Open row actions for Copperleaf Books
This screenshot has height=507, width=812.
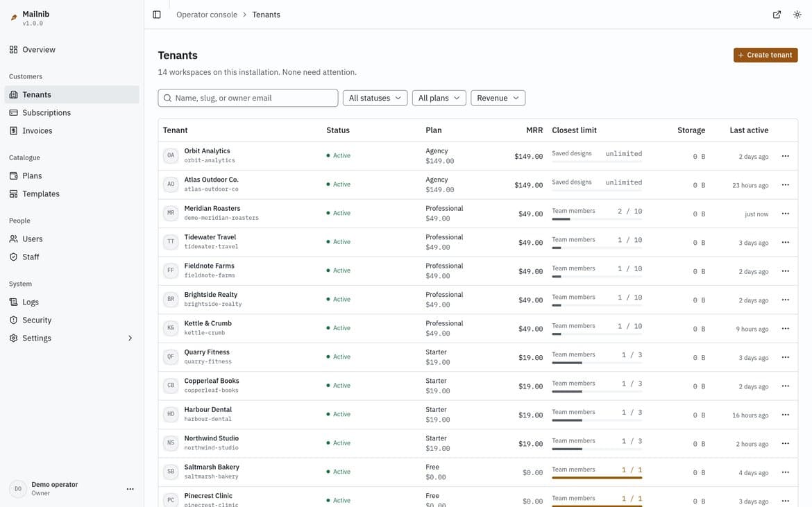coord(785,386)
